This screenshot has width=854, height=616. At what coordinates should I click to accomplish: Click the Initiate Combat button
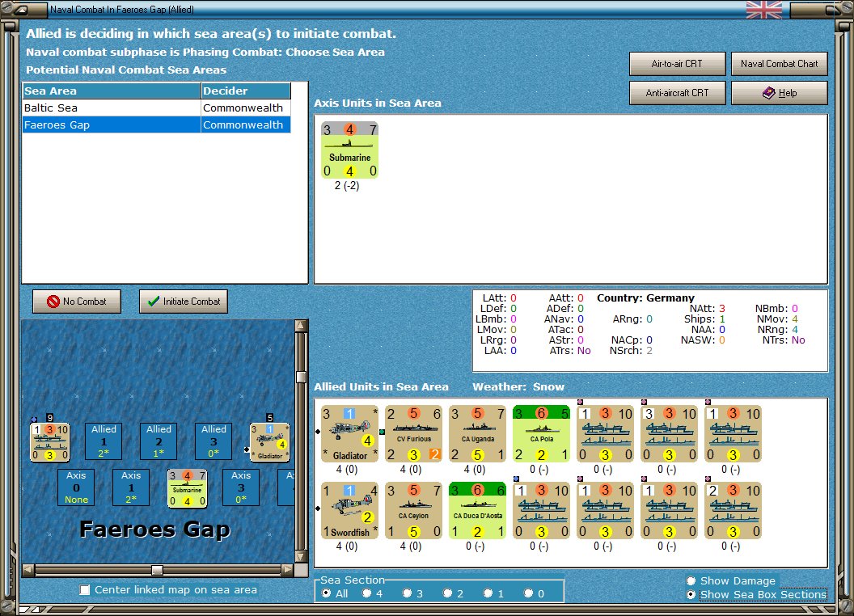point(184,302)
